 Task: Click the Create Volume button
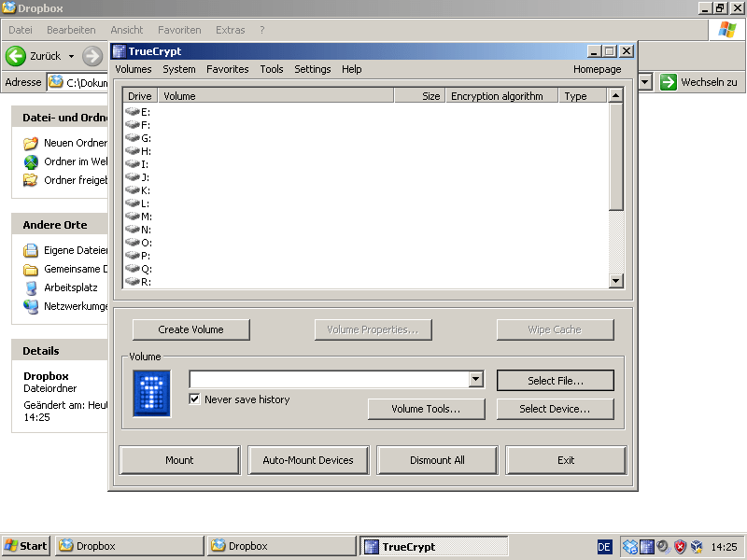point(190,329)
